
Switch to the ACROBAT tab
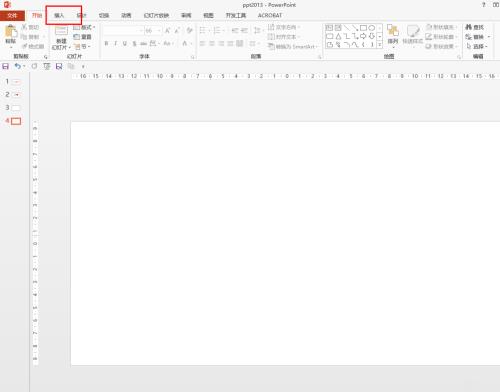(270, 15)
